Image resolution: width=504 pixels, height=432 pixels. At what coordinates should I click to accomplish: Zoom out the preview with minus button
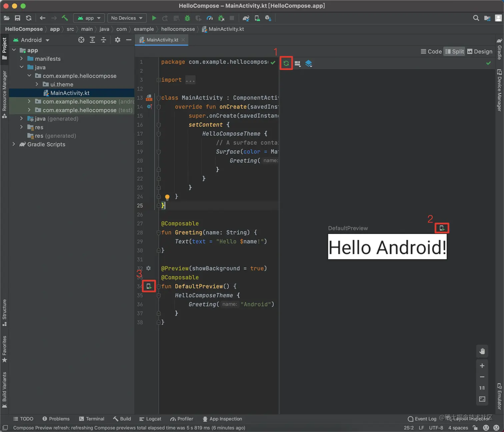[482, 377]
